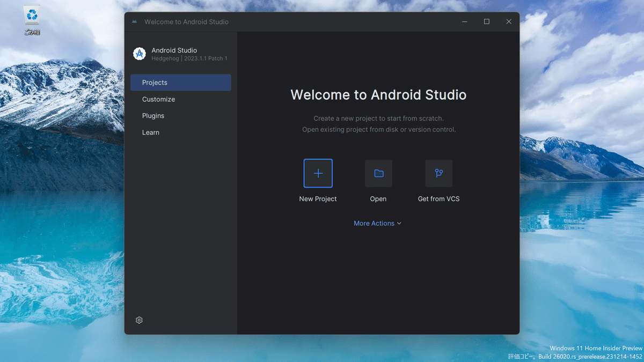Minimize the Android Studio welcome window
Viewport: 644px width, 362px height.
(465, 22)
